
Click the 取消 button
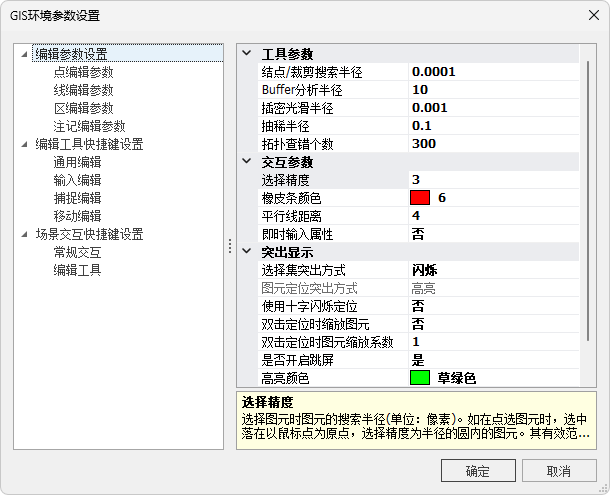tap(558, 470)
